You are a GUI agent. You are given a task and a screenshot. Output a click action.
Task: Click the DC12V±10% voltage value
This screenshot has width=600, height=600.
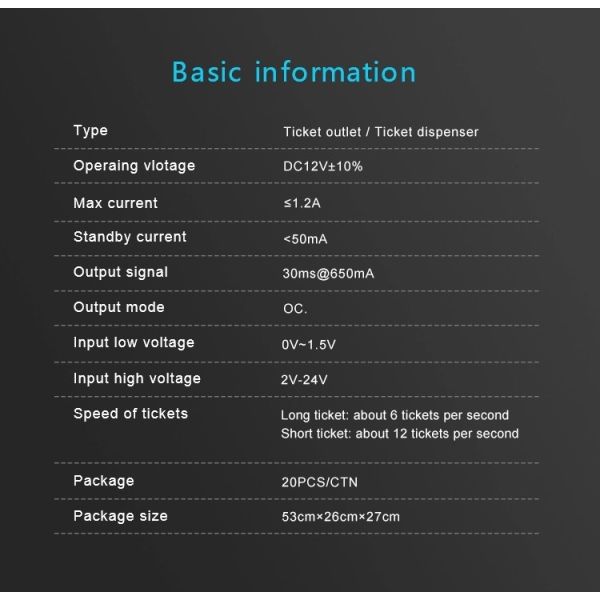323,167
